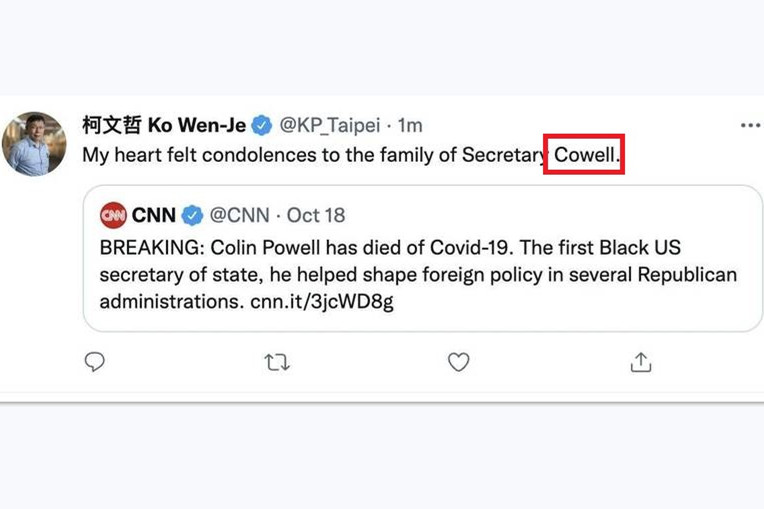
Task: Click Ko Wen-Je's blue verified badge
Action: [261, 126]
